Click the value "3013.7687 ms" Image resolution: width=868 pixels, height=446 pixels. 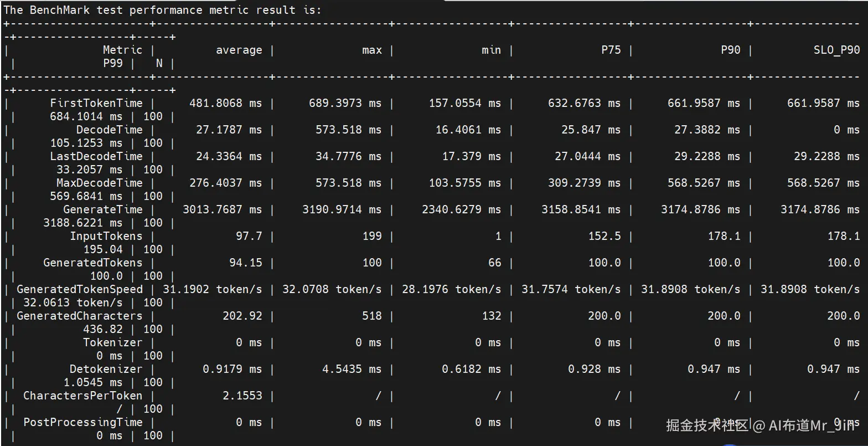(222, 209)
